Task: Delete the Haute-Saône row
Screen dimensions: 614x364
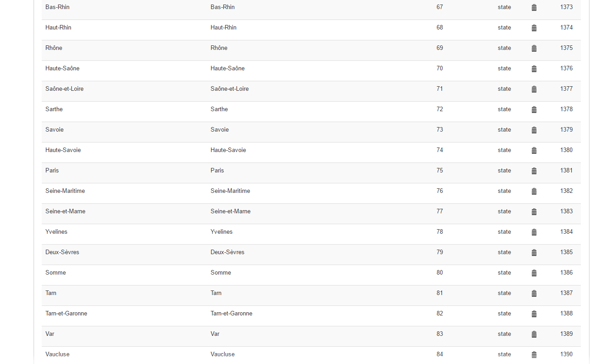Action: (534, 69)
